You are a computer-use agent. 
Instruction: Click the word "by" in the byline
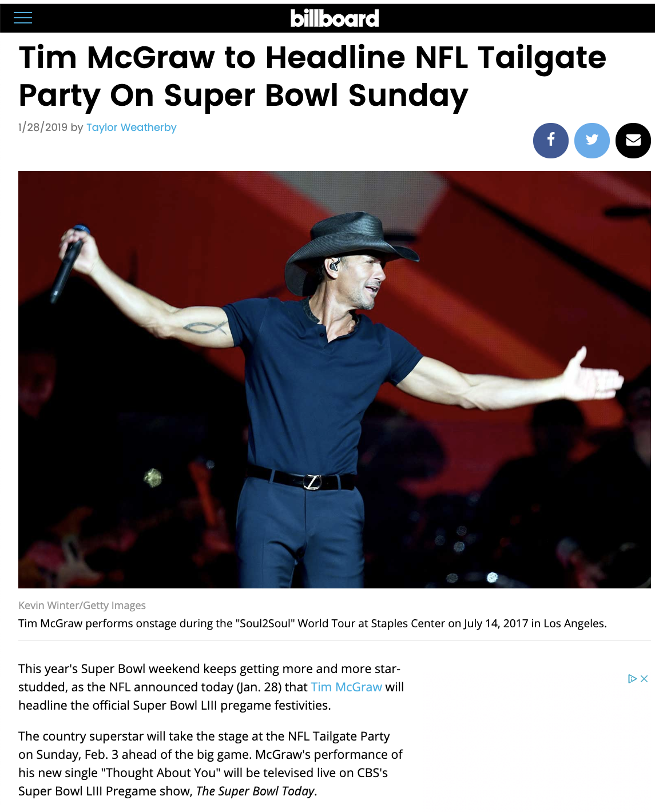click(x=77, y=128)
